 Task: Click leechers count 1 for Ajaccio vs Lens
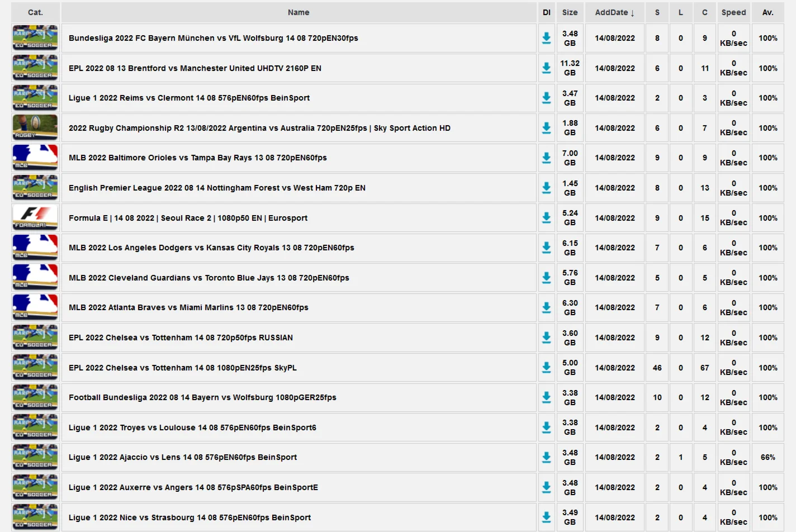(x=681, y=457)
